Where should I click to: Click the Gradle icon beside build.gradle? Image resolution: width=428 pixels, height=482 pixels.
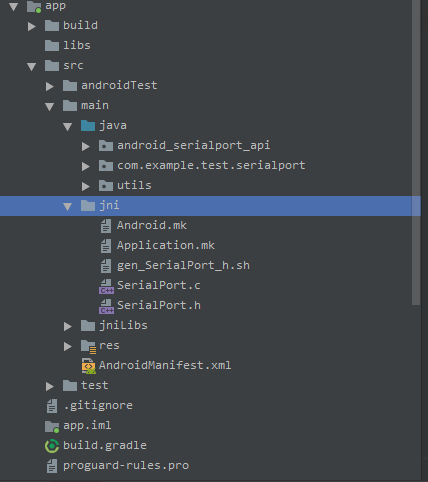coord(52,446)
